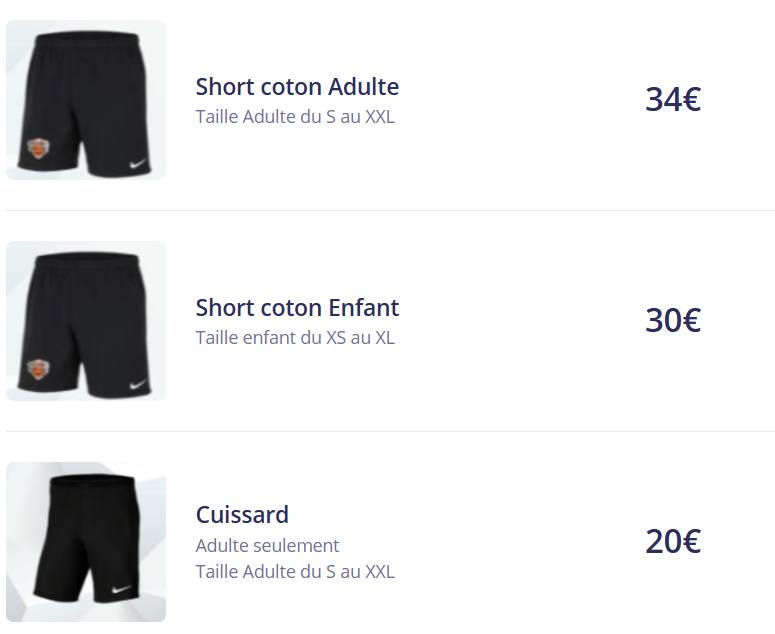Viewport: 775px width, 634px height.
Task: Click the size text under Cuissard
Action: pyautogui.click(x=295, y=572)
